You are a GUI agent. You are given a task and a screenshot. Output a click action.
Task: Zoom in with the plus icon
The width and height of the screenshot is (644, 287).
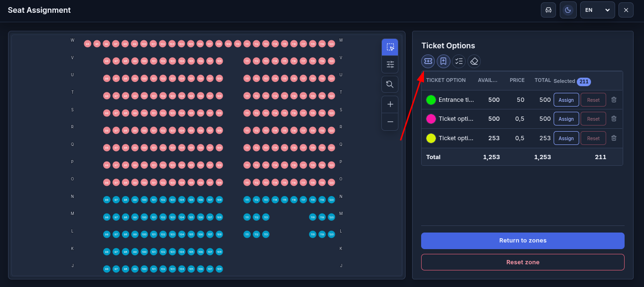(x=390, y=104)
